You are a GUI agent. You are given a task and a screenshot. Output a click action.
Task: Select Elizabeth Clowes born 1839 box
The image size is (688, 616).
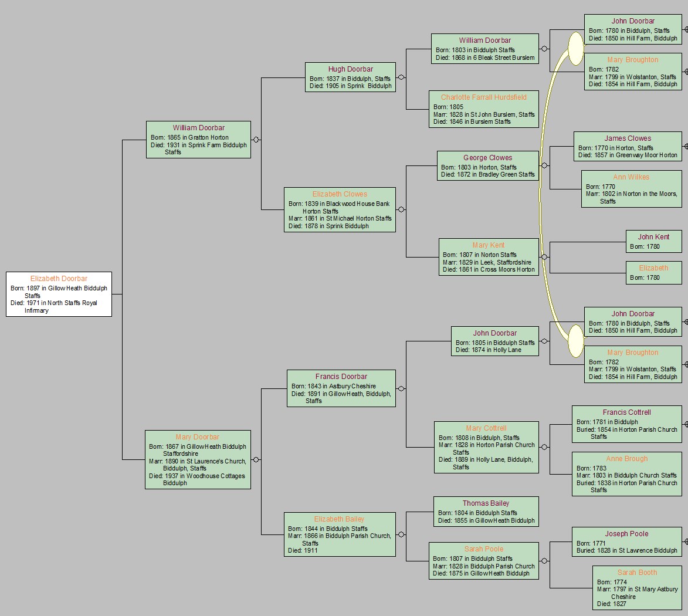click(x=340, y=209)
